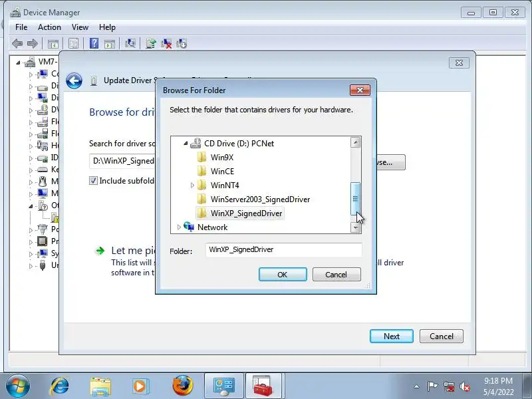Click the Mice category icon in device tree

click(x=43, y=182)
